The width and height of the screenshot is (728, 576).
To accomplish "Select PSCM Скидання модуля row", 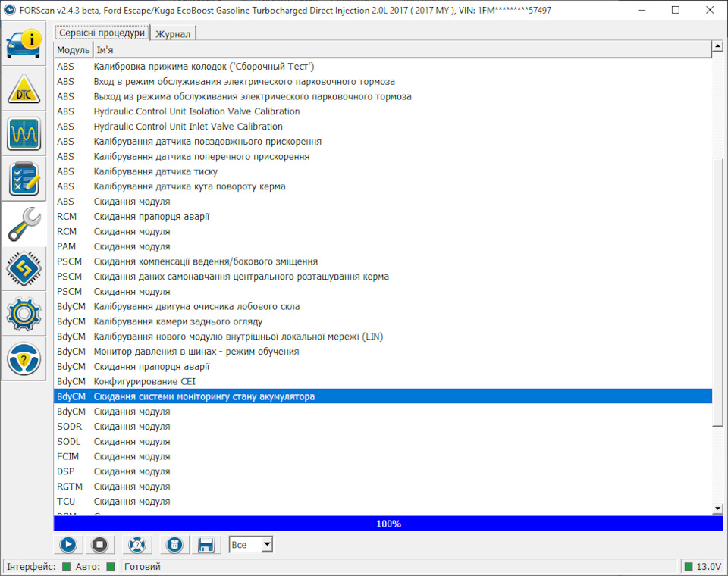I will pos(383,292).
